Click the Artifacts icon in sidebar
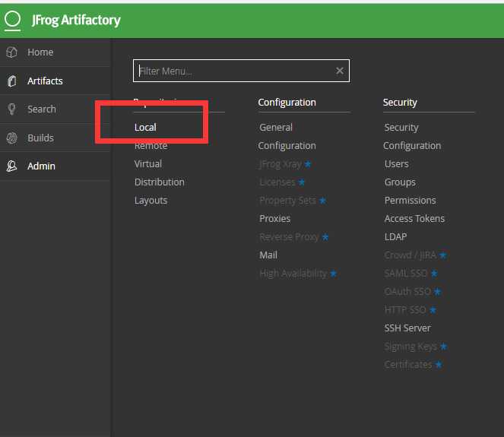The image size is (504, 437). click(12, 81)
